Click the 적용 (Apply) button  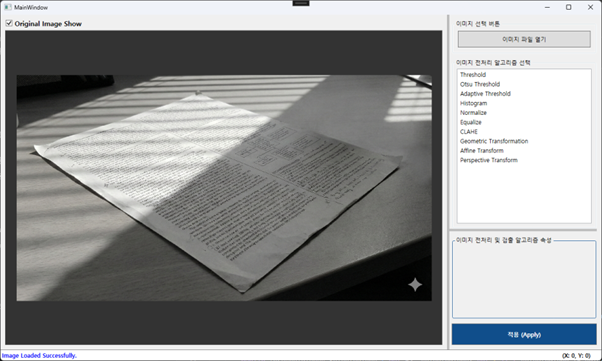coord(524,335)
